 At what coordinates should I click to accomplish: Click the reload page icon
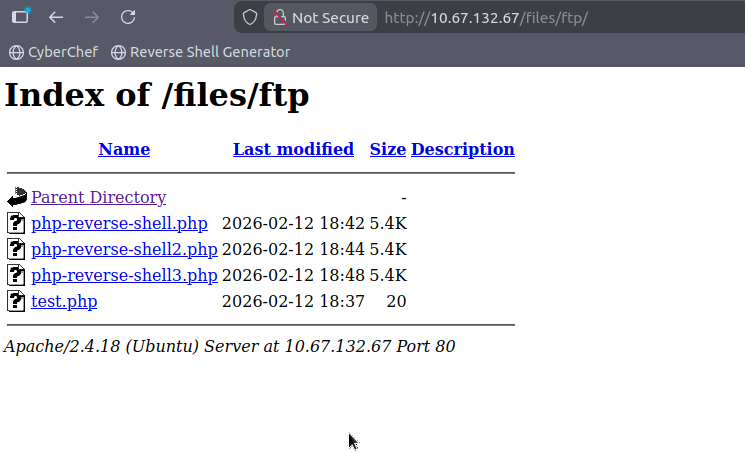pos(127,17)
